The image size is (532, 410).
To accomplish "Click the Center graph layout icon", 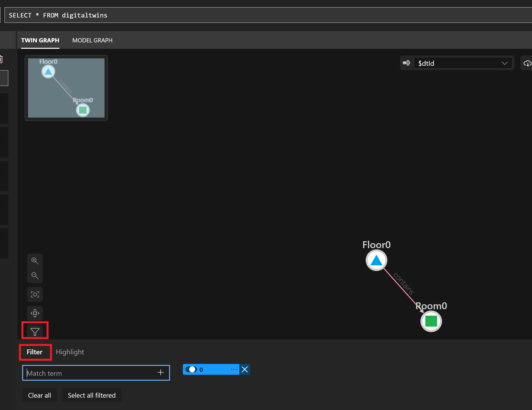I will [x=35, y=313].
